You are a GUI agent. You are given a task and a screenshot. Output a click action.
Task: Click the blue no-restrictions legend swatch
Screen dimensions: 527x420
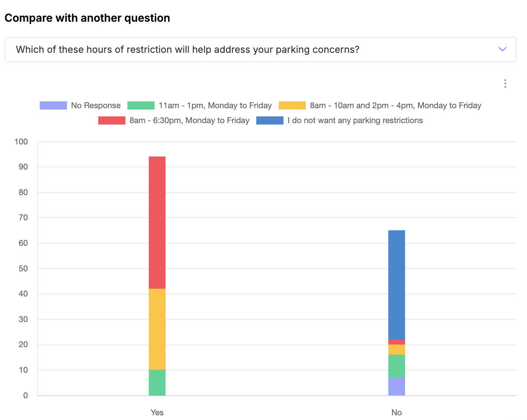click(269, 121)
